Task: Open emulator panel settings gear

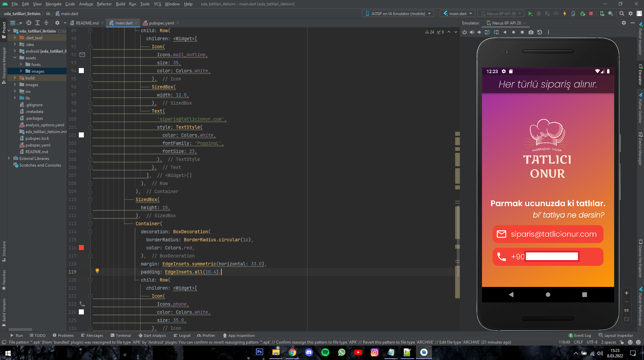Action: 624,23
